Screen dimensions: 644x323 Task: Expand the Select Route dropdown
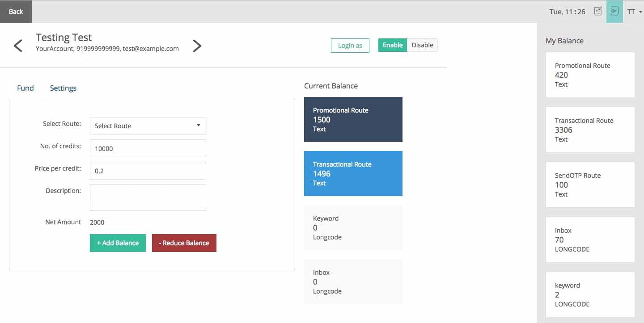click(148, 126)
